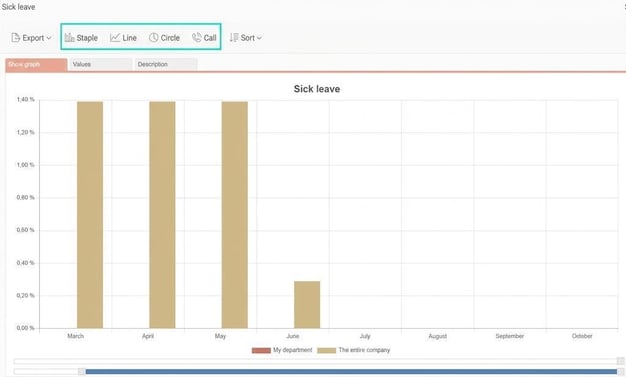
Task: Click the Line label text
Action: [129, 38]
